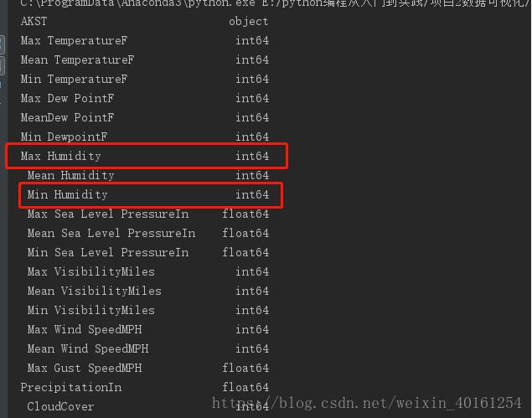The image size is (532, 418).
Task: Click the Min VisibilityMiles row
Action: click(90, 310)
